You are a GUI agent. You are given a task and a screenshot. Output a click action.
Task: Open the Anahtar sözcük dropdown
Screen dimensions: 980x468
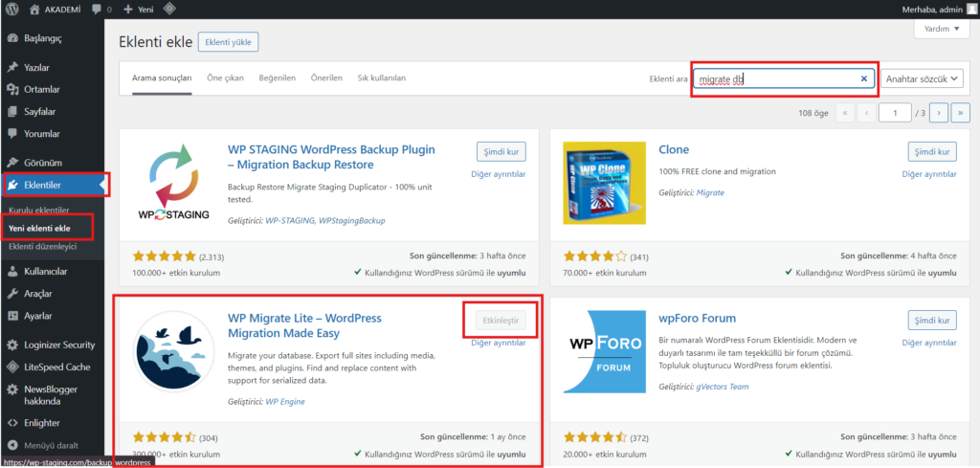click(x=922, y=78)
